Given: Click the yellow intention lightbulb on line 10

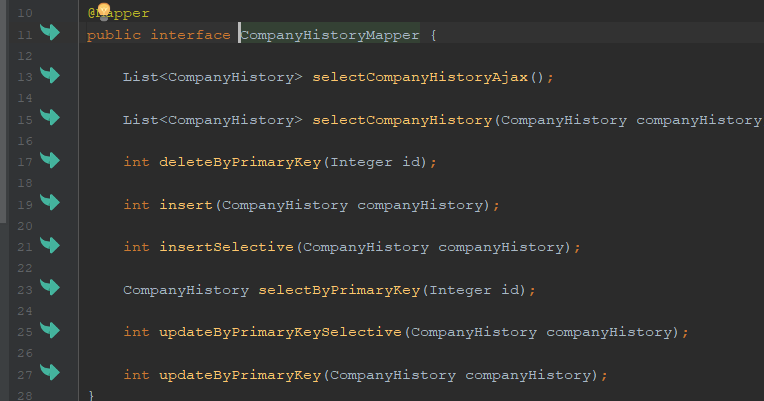Looking at the screenshot, I should coord(104,11).
